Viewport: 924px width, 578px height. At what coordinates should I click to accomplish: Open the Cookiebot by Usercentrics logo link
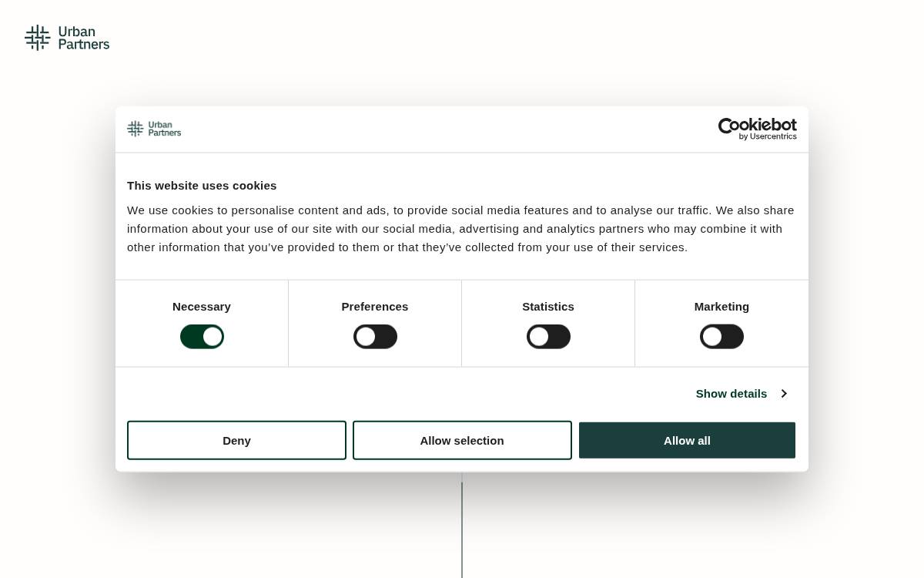pos(757,129)
